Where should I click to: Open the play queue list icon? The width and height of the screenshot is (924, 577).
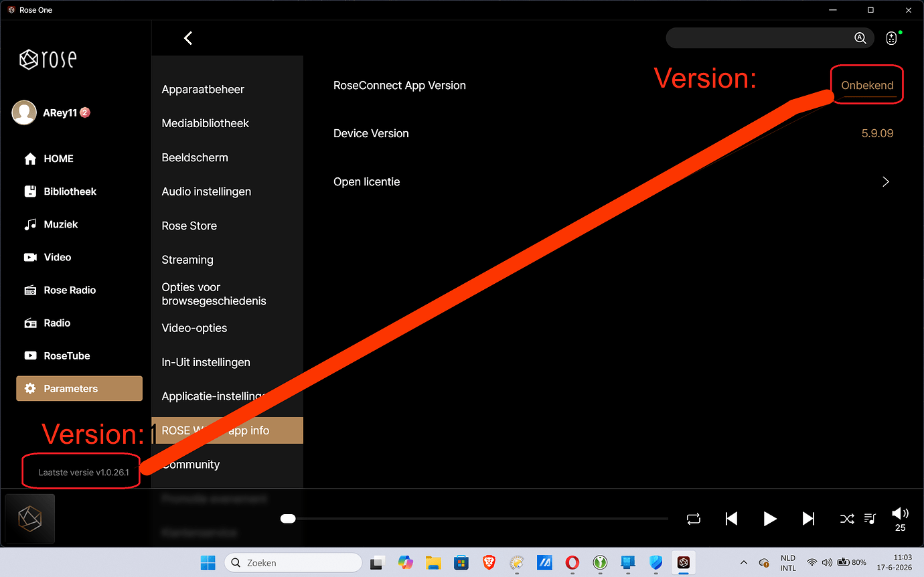pyautogui.click(x=870, y=519)
